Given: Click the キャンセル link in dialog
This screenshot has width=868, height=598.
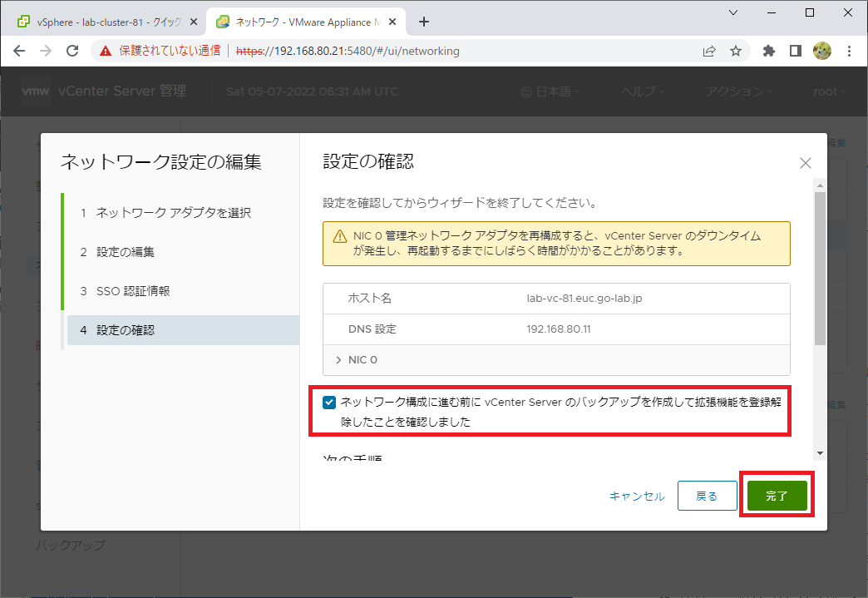Looking at the screenshot, I should tap(637, 497).
